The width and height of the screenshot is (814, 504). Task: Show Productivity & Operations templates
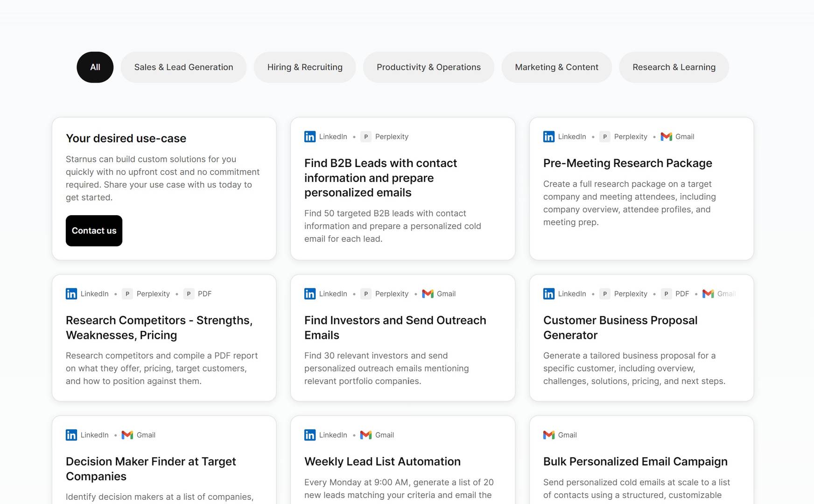[428, 67]
